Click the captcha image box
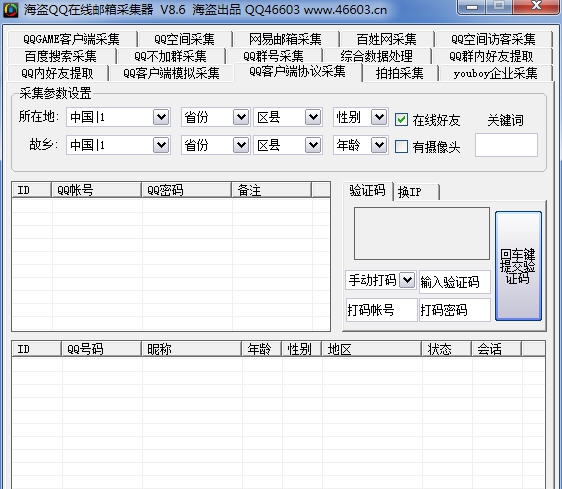This screenshot has height=489, width=562. pyautogui.click(x=422, y=233)
